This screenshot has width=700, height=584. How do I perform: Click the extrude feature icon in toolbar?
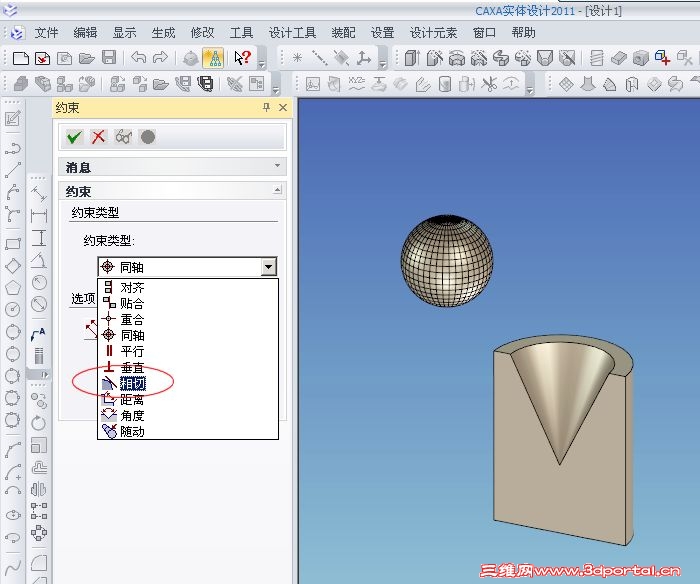tap(412, 58)
